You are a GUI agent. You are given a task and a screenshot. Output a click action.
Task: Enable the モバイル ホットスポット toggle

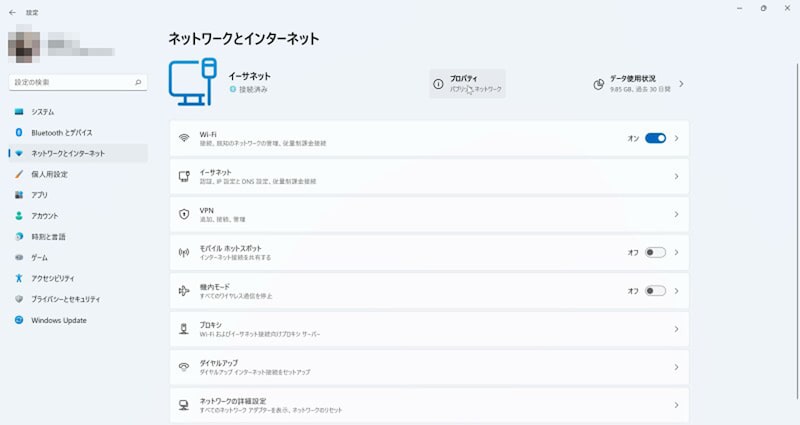click(655, 252)
